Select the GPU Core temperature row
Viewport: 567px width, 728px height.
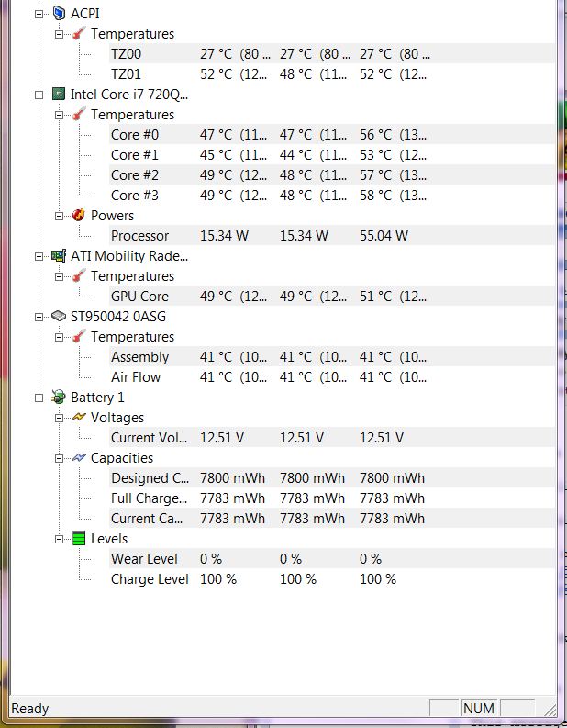tap(332, 297)
